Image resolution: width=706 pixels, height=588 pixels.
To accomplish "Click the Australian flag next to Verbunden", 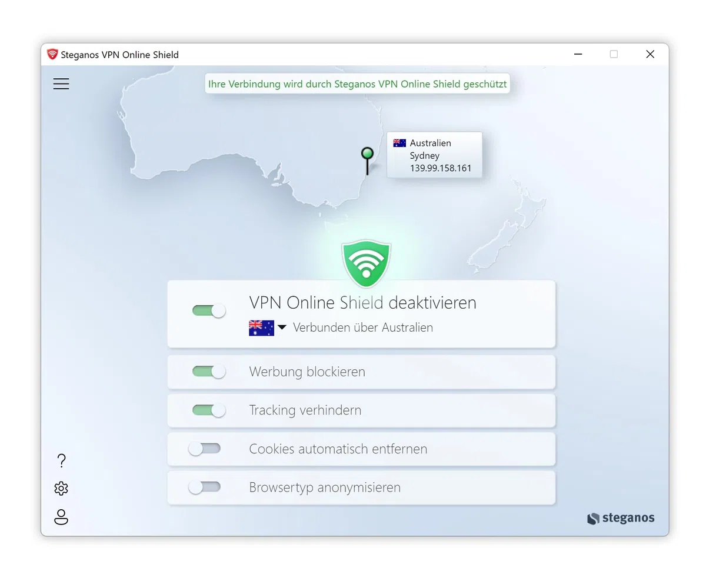I will [261, 328].
